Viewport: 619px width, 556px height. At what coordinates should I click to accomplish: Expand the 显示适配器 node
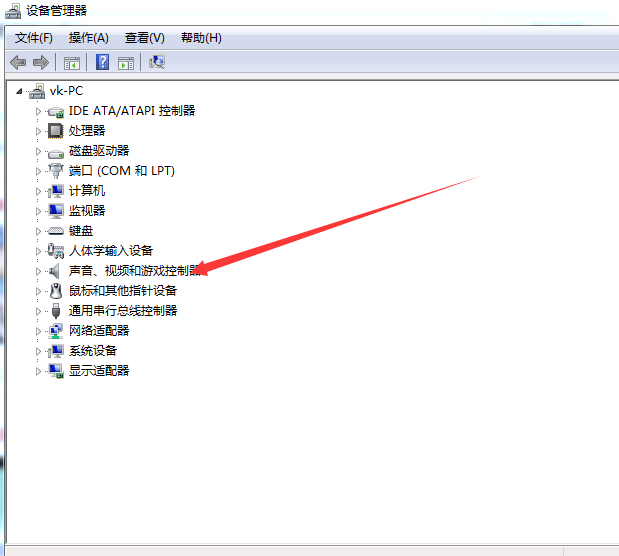(x=38, y=371)
